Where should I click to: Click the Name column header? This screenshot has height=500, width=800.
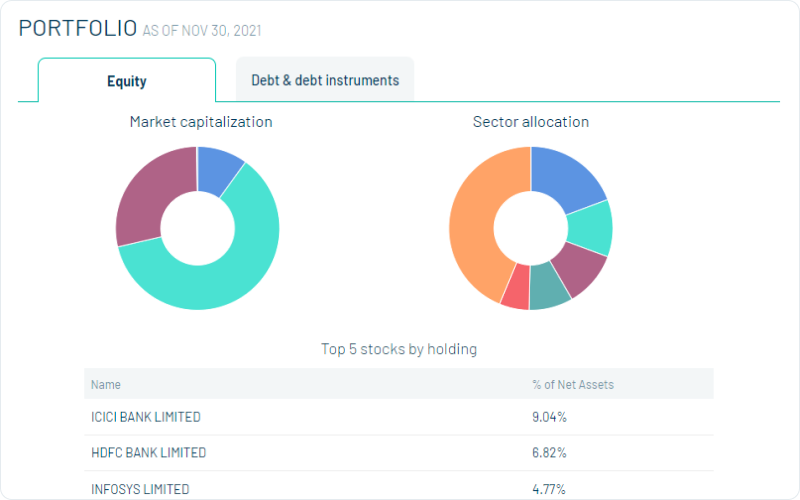pyautogui.click(x=105, y=384)
